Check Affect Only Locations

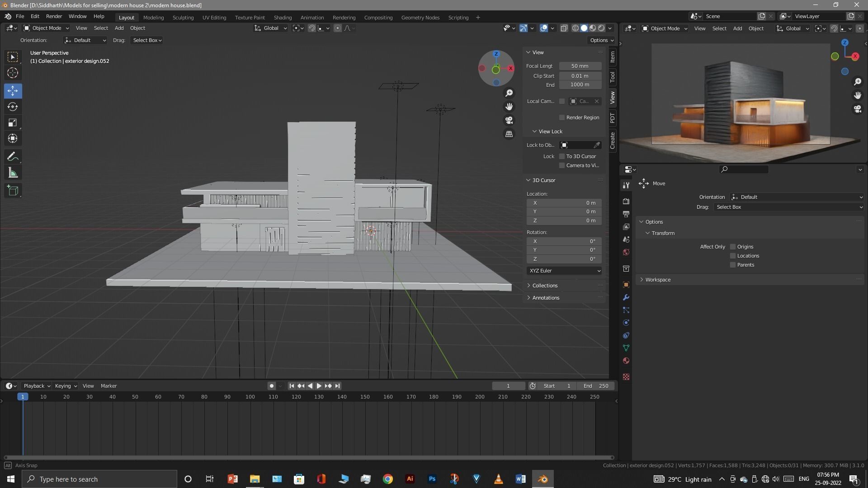click(x=733, y=256)
